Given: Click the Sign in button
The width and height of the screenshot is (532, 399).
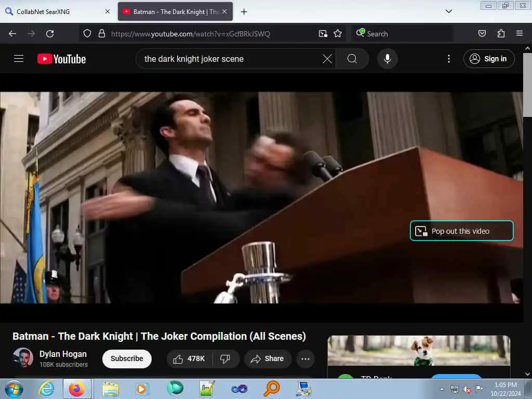Looking at the screenshot, I should coord(488,59).
